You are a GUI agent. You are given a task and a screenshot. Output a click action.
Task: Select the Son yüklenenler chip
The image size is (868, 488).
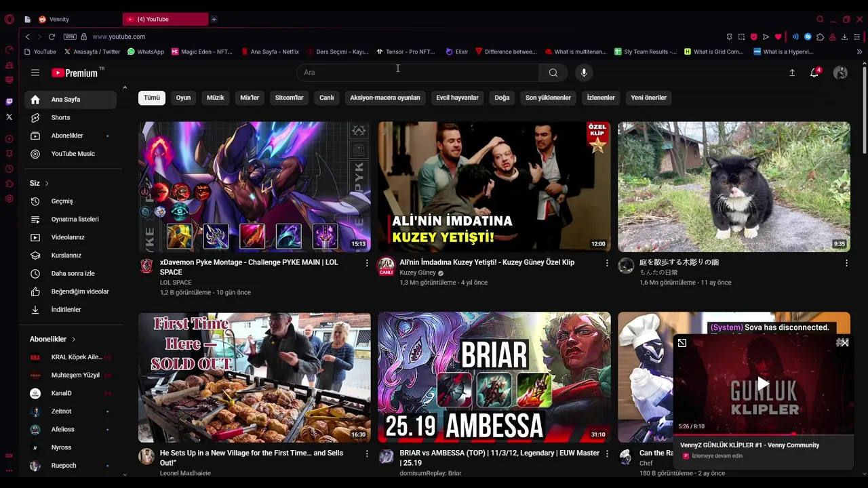click(x=548, y=98)
